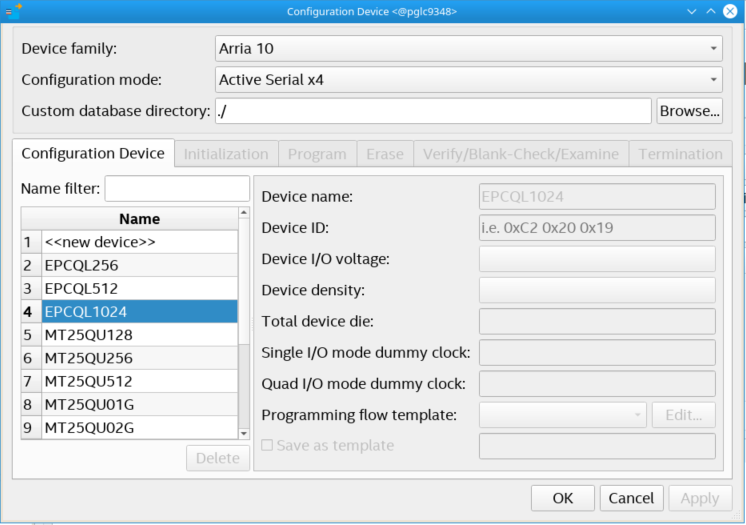Select the <<new device>> entry
746x525 pixels.
click(139, 242)
